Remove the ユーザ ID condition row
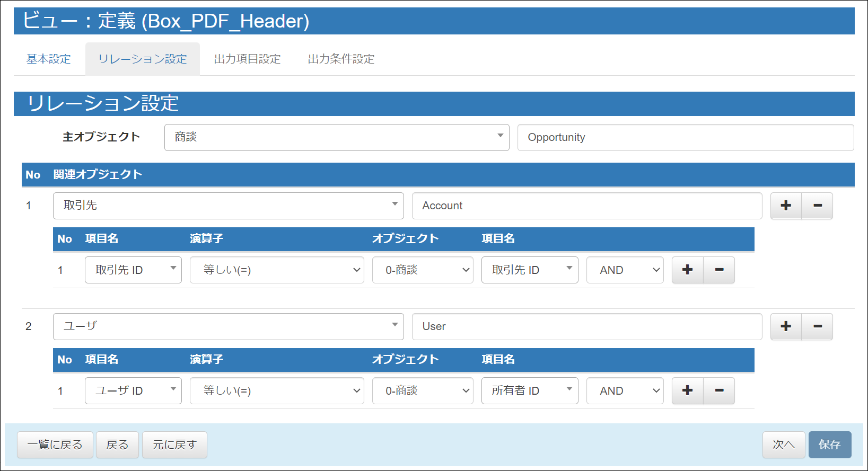The width and height of the screenshot is (868, 471). pos(719,391)
